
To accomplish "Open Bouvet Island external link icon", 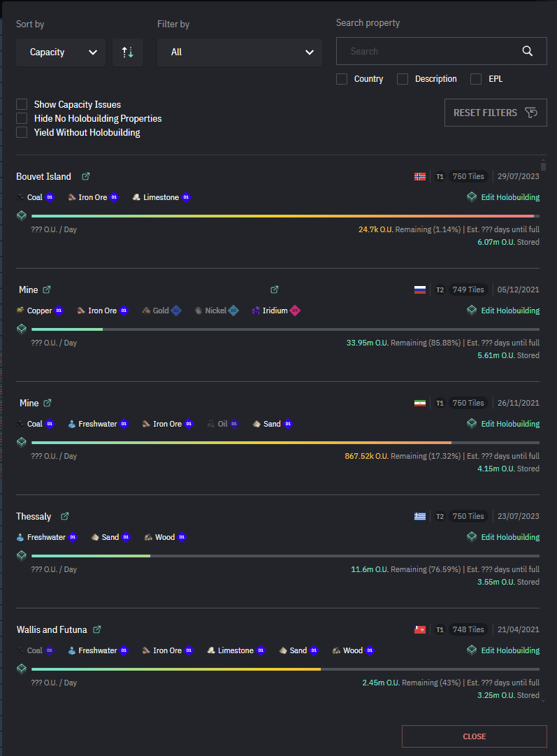I will coord(86,176).
